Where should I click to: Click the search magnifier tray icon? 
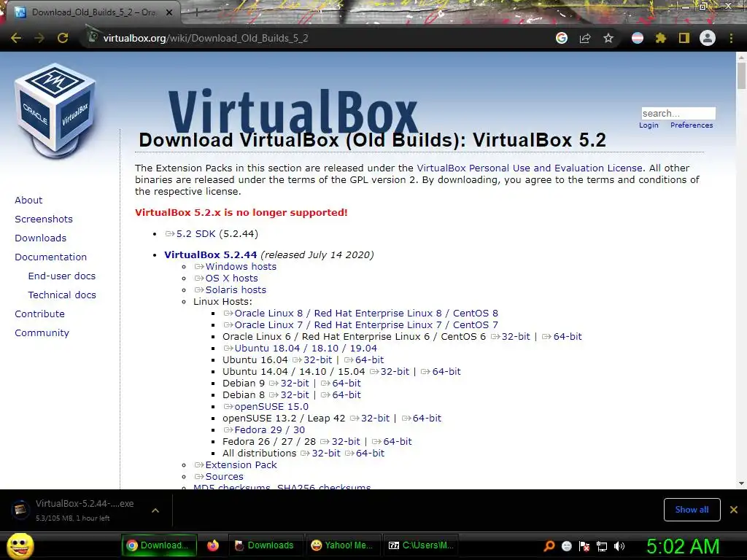(549, 545)
